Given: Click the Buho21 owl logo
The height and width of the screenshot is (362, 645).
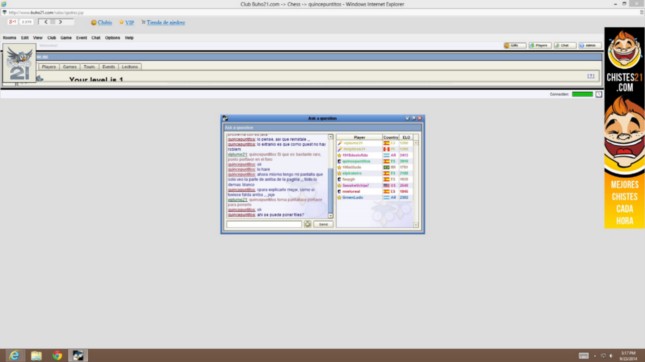Looking at the screenshot, I should click(19, 64).
